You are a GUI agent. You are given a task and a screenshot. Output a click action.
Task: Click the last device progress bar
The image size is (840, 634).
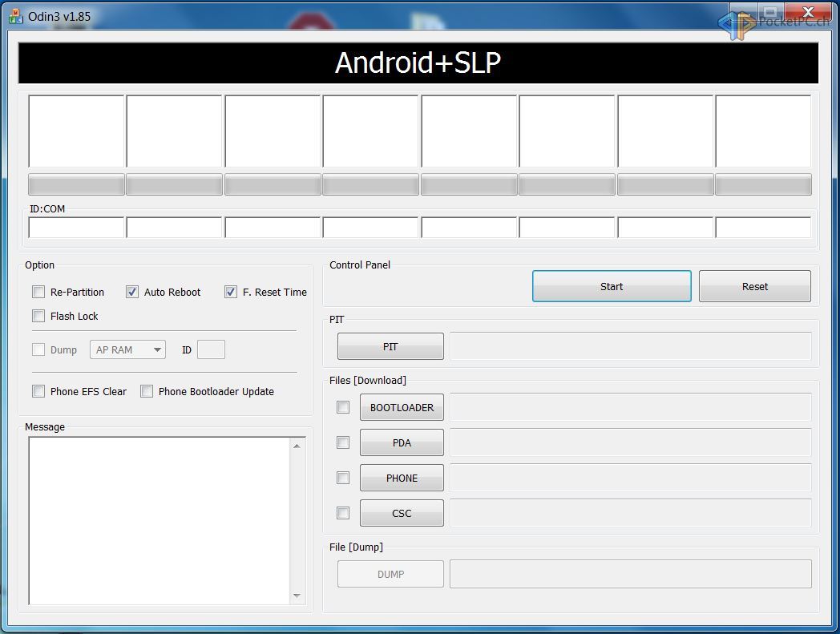[x=763, y=184]
